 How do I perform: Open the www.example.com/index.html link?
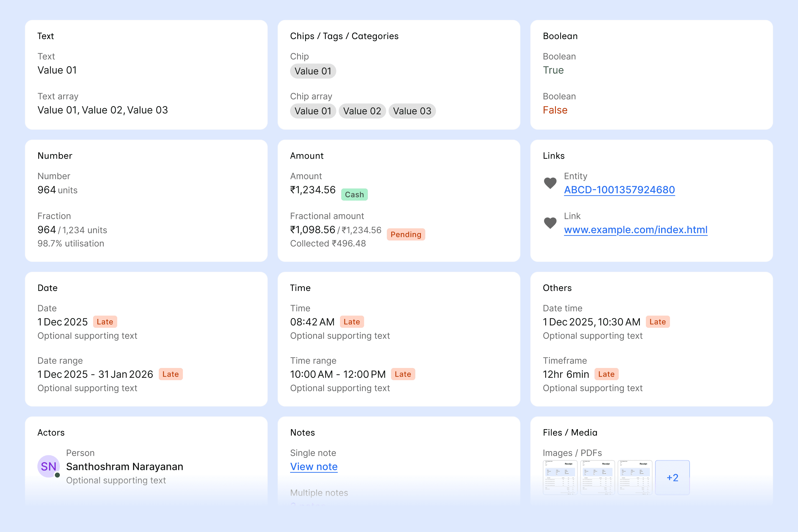point(635,230)
